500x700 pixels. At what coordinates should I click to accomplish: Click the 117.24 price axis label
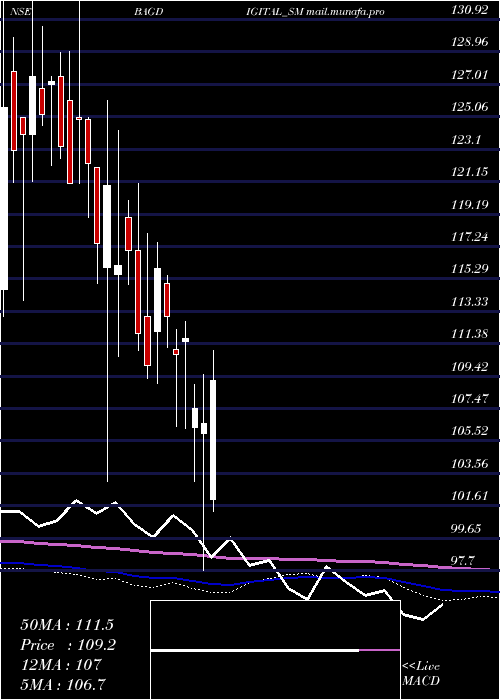(x=470, y=237)
